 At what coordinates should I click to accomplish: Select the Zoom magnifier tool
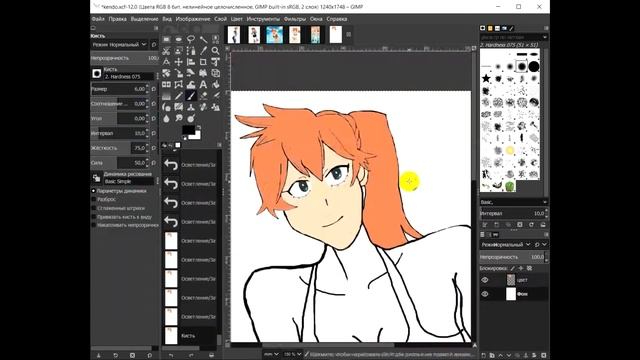click(x=215, y=51)
